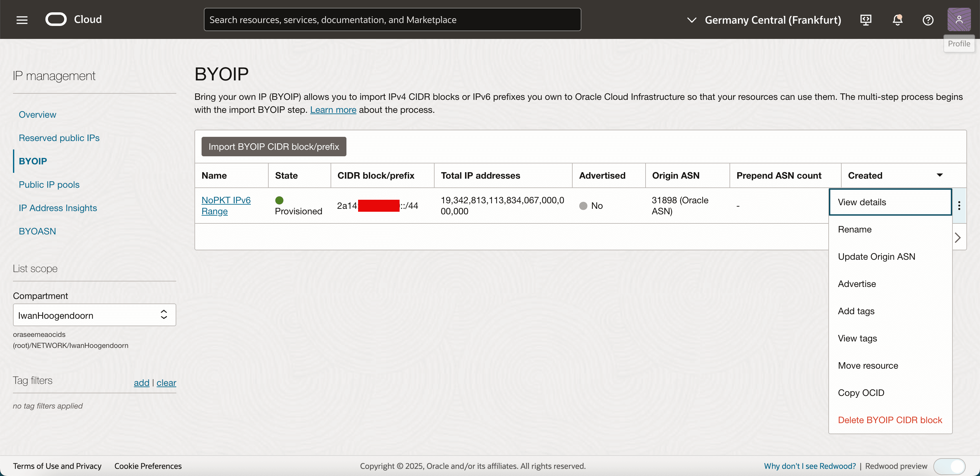Sort by Created column arrow

coord(939,175)
